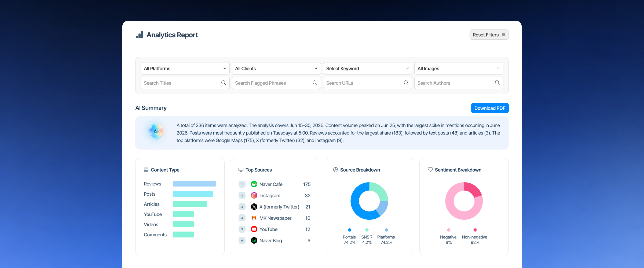Expand the All Clients dropdown
Viewport: 644px width, 268px height.
[276, 68]
